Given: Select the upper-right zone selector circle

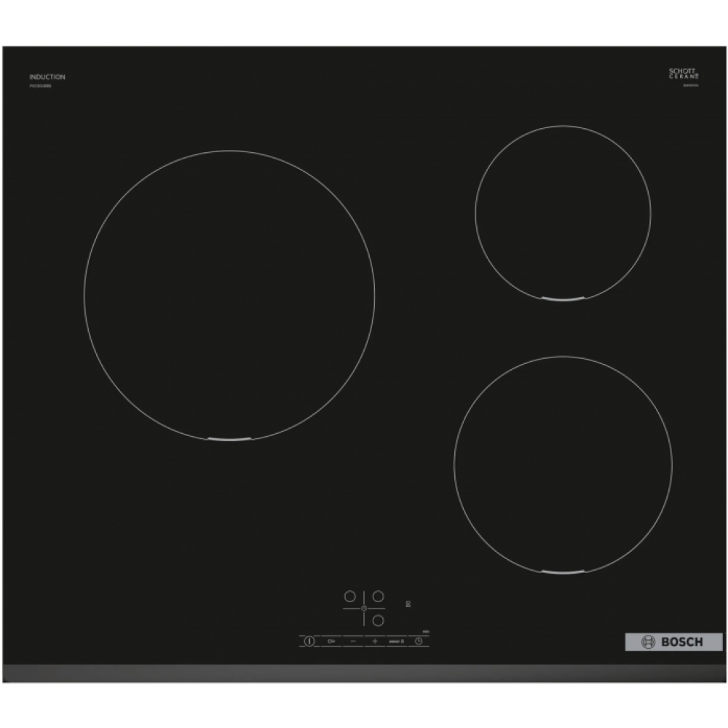Looking at the screenshot, I should (x=379, y=596).
